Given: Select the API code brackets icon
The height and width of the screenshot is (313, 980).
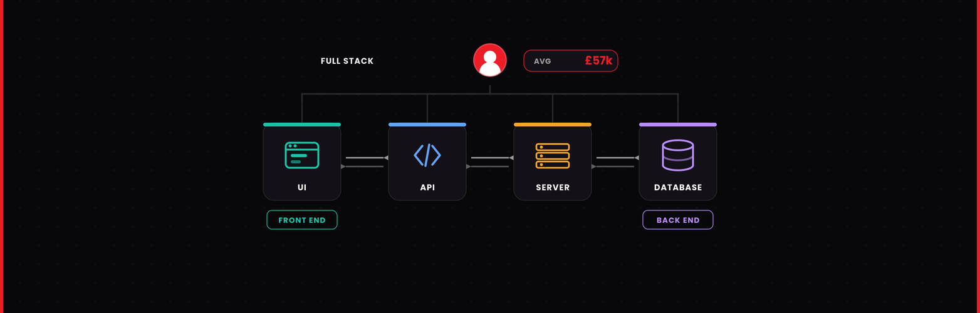Looking at the screenshot, I should (427, 155).
